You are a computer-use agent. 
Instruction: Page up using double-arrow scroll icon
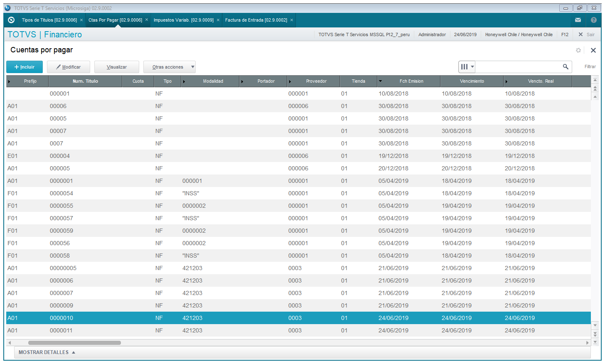(595, 89)
